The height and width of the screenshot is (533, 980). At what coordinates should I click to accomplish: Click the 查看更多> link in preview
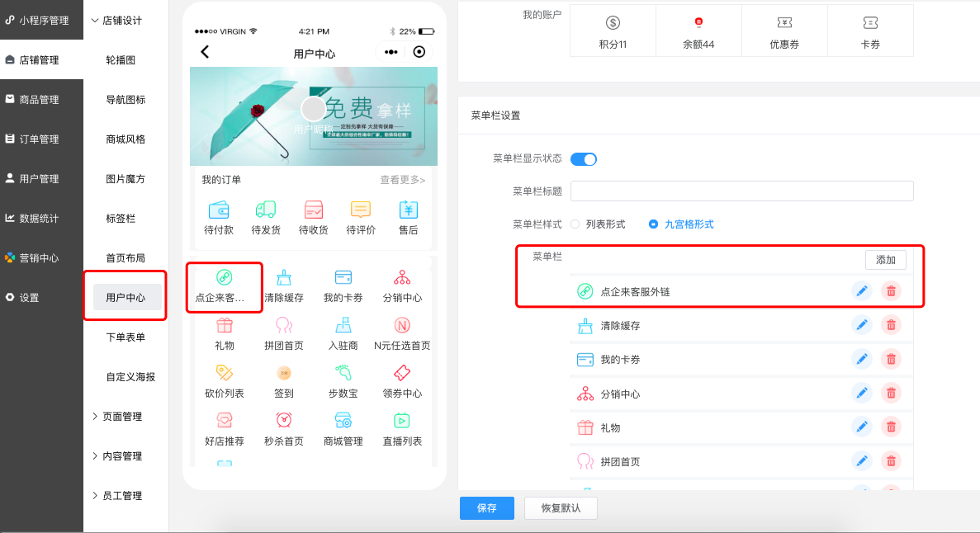(403, 180)
